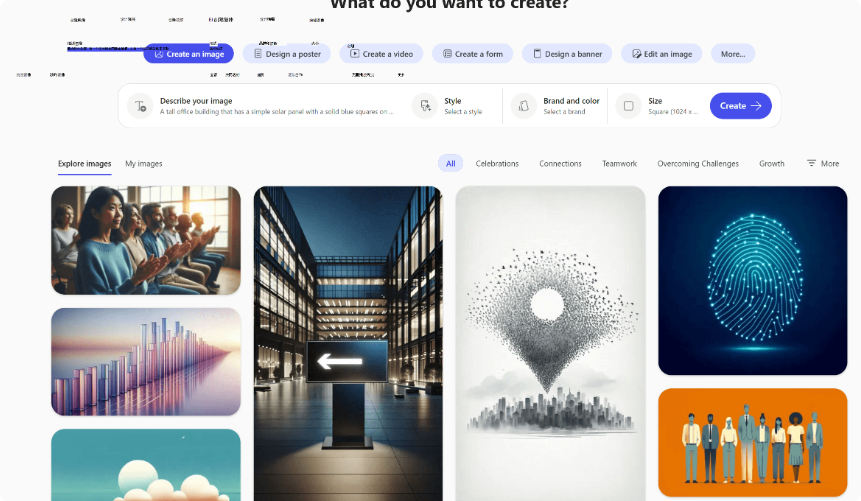Image resolution: width=861 pixels, height=501 pixels.
Task: Expand the More filters menu
Action: [x=822, y=163]
